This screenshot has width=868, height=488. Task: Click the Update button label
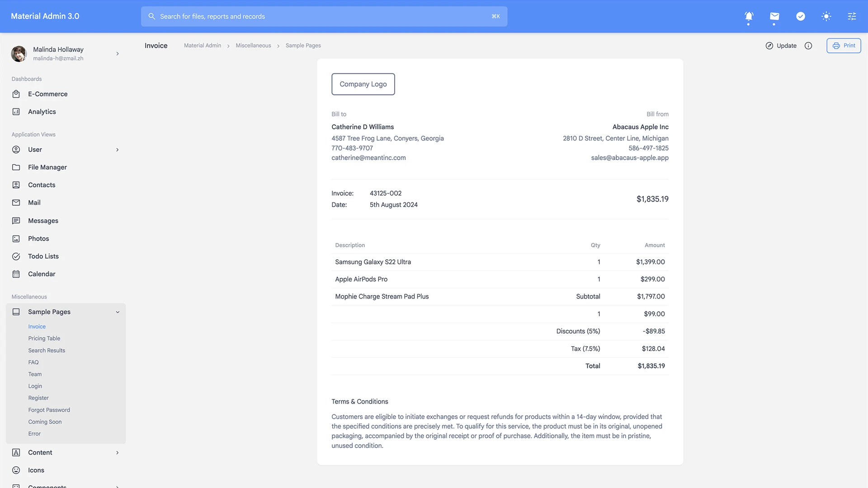coord(786,46)
